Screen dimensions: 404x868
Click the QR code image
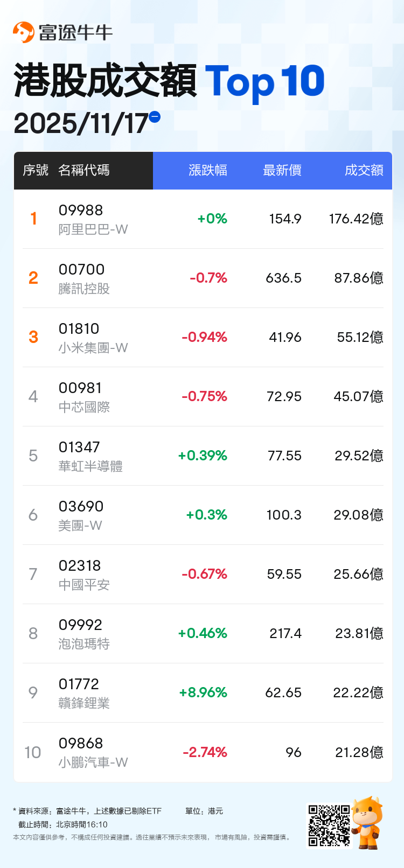(x=329, y=825)
